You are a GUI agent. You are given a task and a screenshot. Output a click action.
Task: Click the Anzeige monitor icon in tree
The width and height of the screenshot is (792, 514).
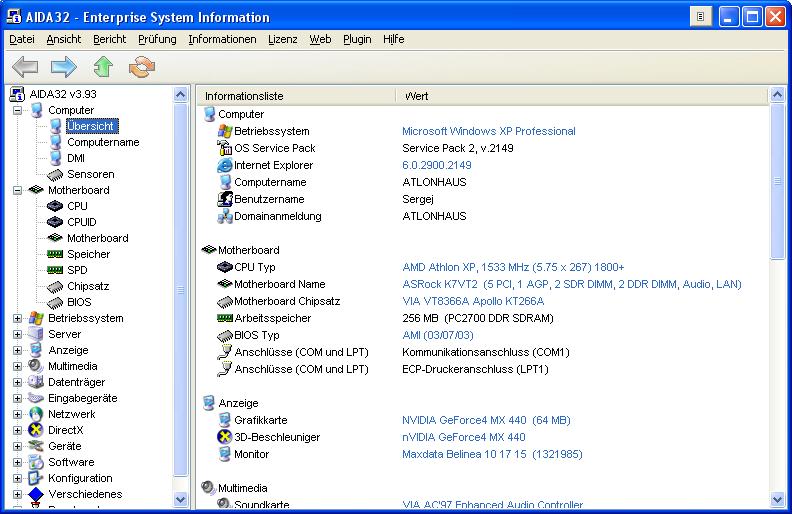click(x=36, y=350)
